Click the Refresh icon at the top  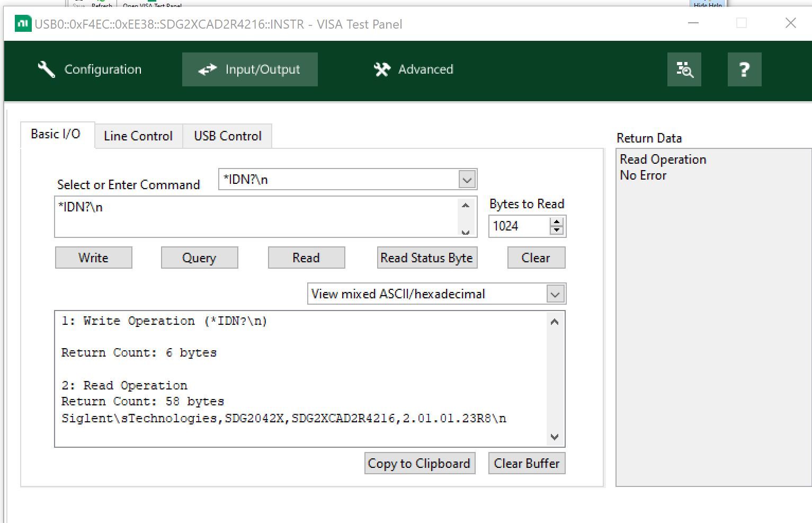101,2
